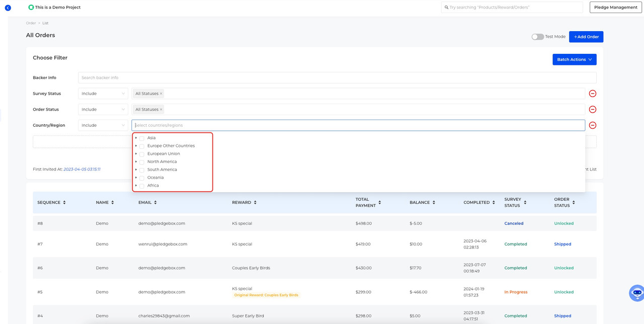The height and width of the screenshot is (324, 644).
Task: Check the Europe Other Countries checkbox
Action: click(x=142, y=146)
